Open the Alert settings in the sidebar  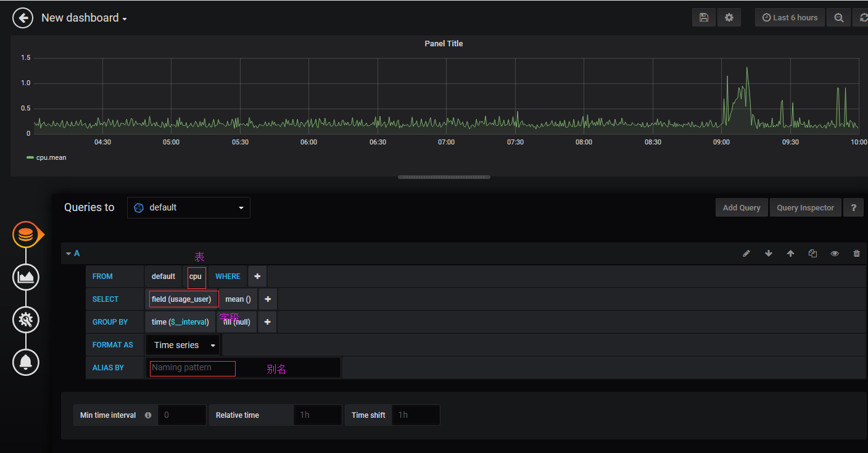point(25,362)
